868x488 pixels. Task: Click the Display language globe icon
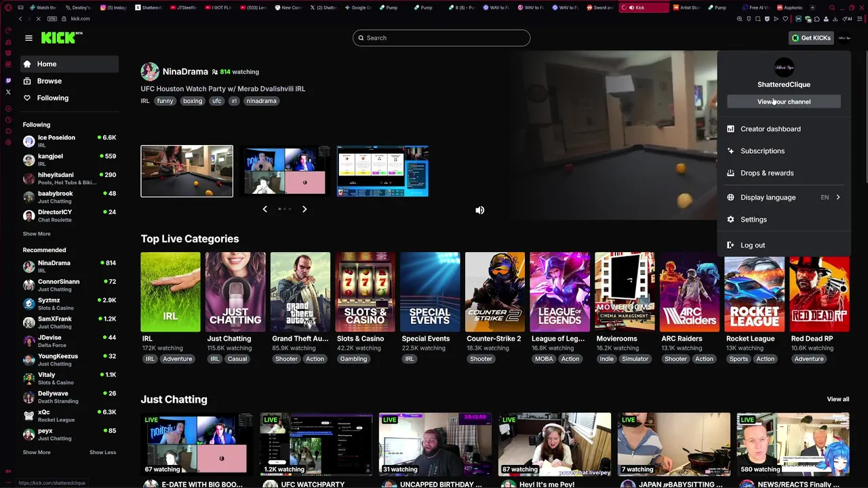[x=730, y=197]
